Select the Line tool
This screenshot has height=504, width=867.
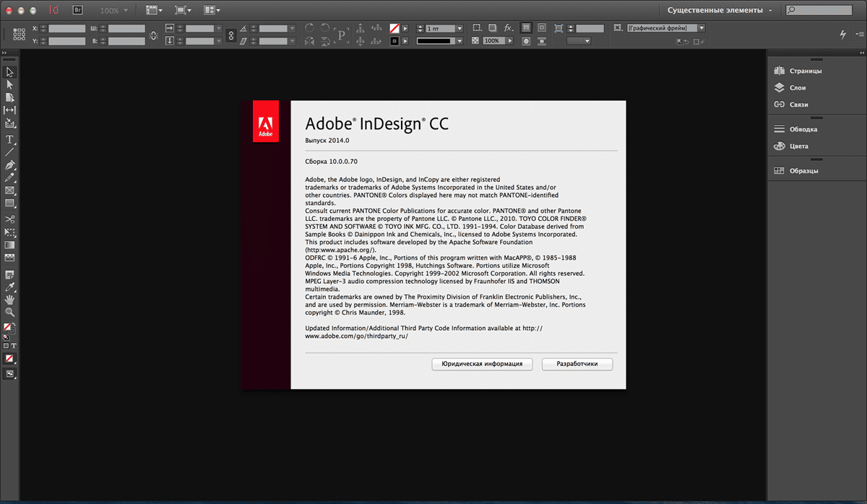[x=10, y=152]
